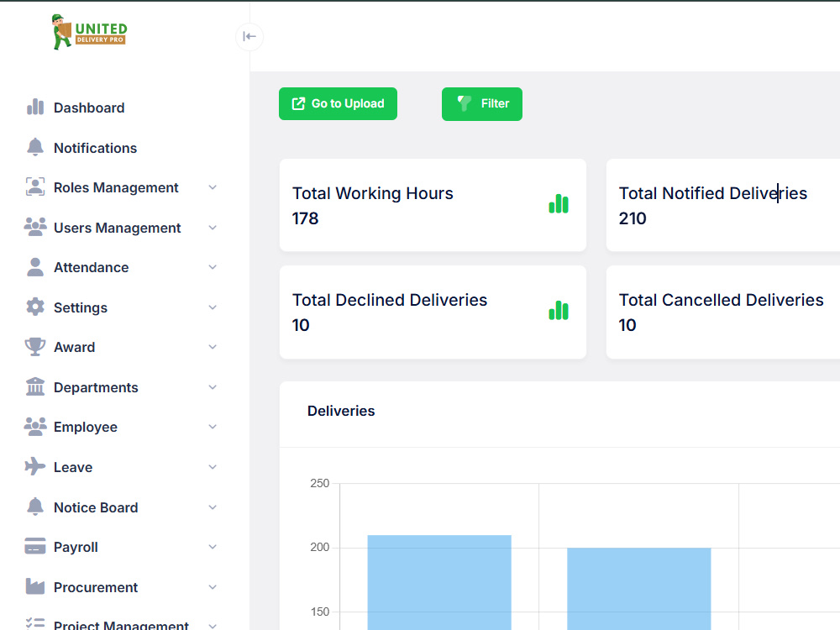The image size is (840, 630).
Task: Click the Leave airplane icon
Action: pyautogui.click(x=35, y=466)
